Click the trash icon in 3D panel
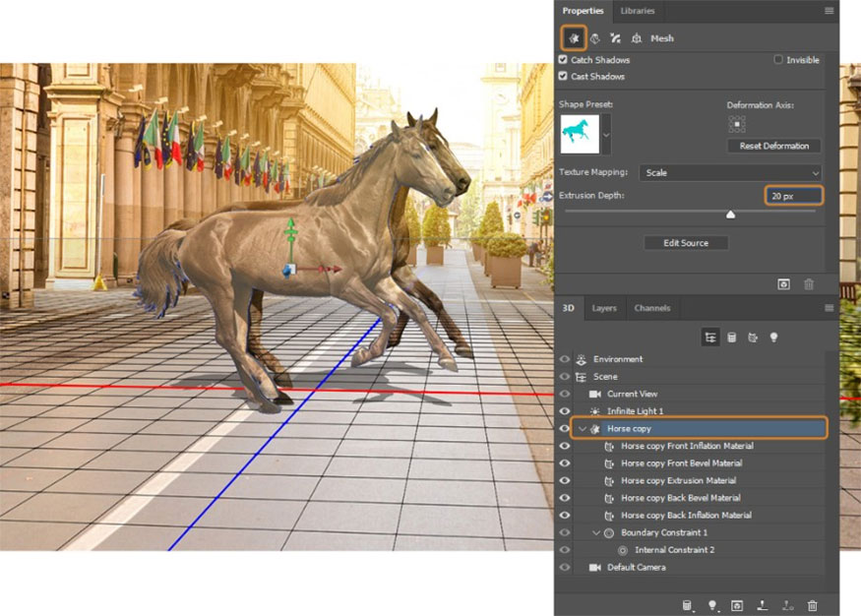 [812, 605]
